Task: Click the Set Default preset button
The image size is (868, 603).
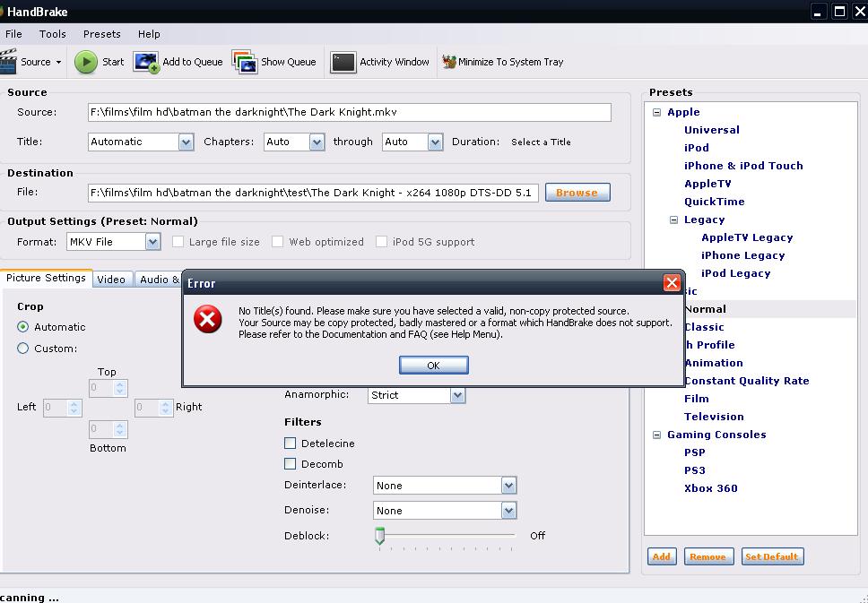Action: (x=772, y=556)
